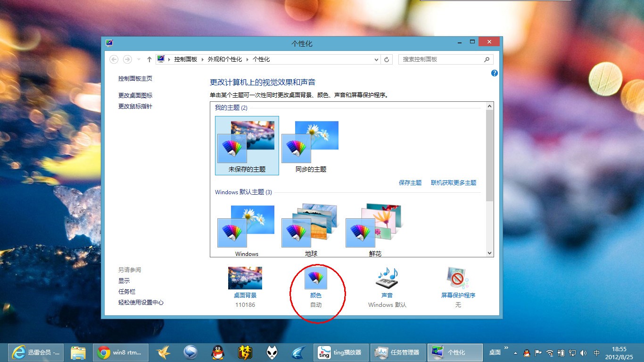This screenshot has width=644, height=362.
Task: Open QQ penguin icon in taskbar
Action: click(x=217, y=352)
